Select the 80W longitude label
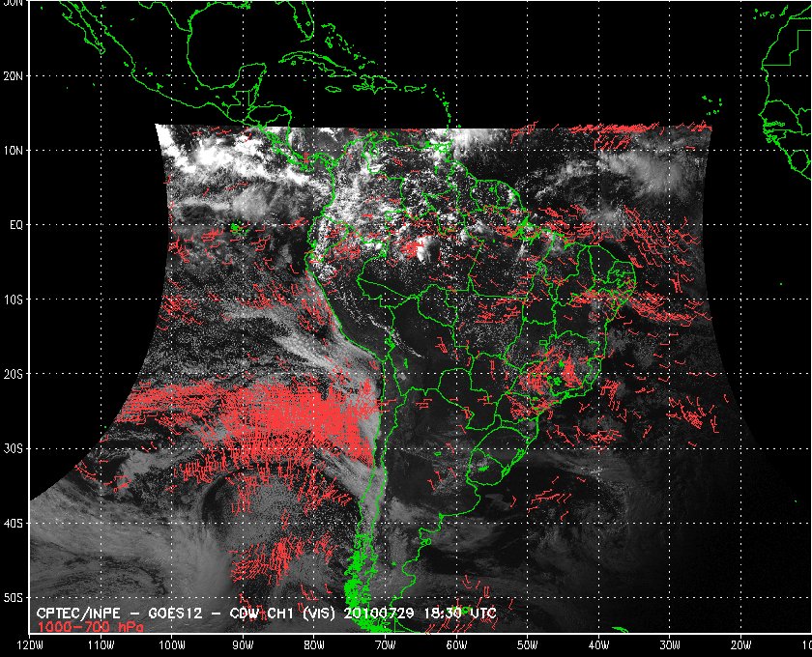812x657 pixels. [314, 645]
